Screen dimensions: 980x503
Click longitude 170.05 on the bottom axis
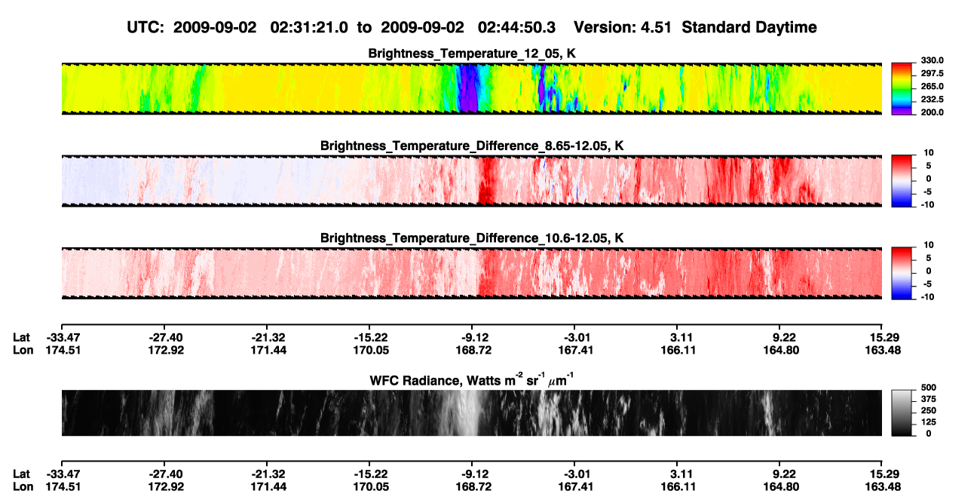[370, 486]
